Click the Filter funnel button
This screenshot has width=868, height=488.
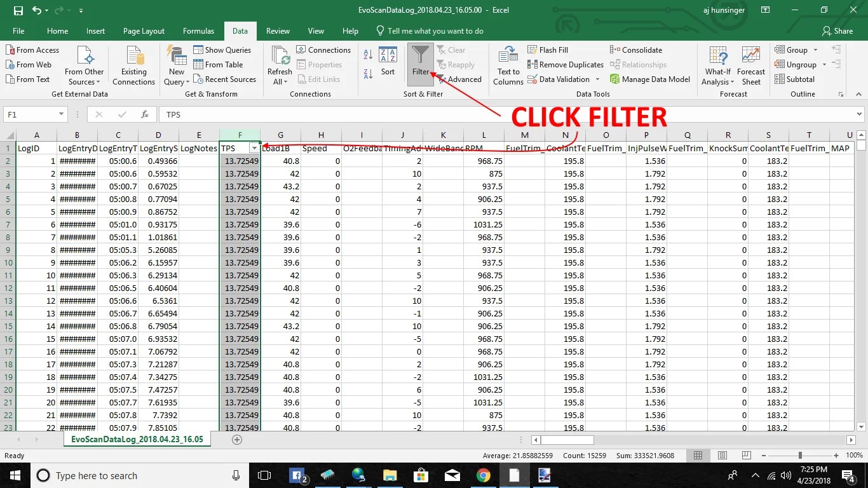(x=421, y=64)
